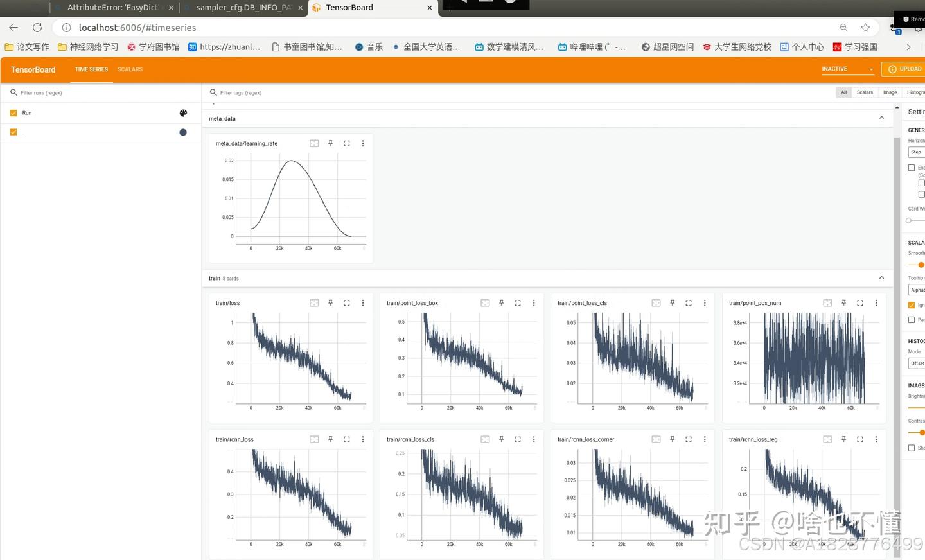Viewport: 925px width, 560px height.
Task: Open the 学习强国 bookmark
Action: (x=855, y=47)
